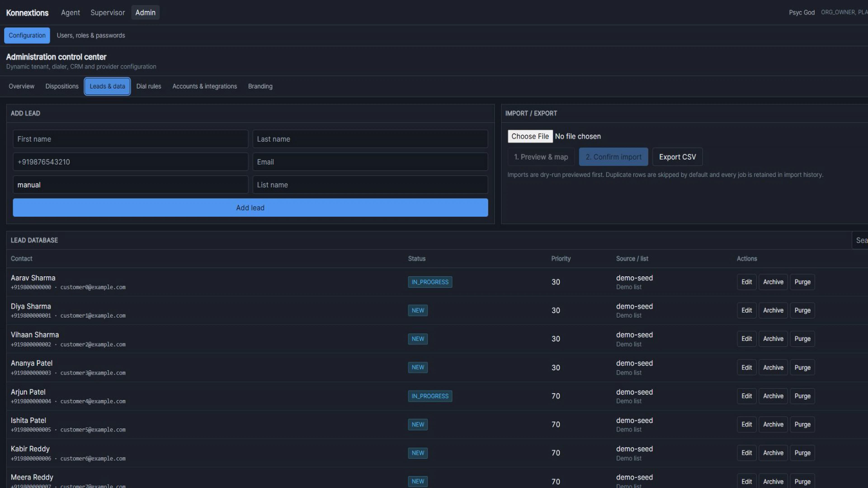Edit the Aarav Sharma lead
The width and height of the screenshot is (868, 488).
(746, 282)
